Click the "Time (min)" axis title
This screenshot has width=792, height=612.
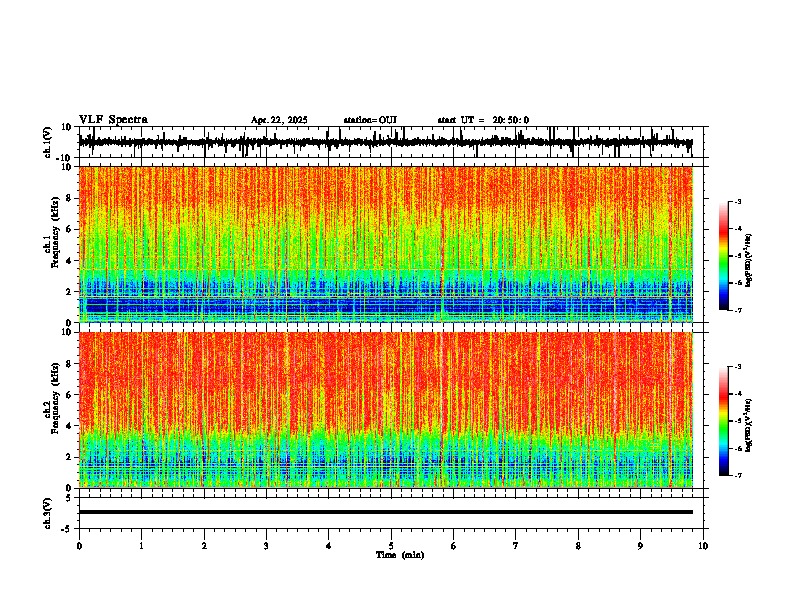click(x=400, y=555)
